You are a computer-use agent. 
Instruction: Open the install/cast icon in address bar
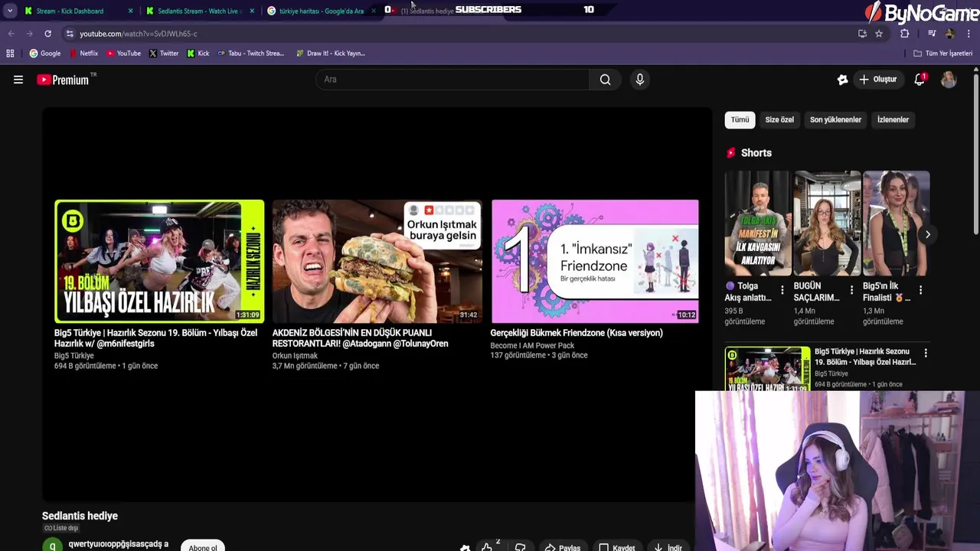pyautogui.click(x=862, y=34)
